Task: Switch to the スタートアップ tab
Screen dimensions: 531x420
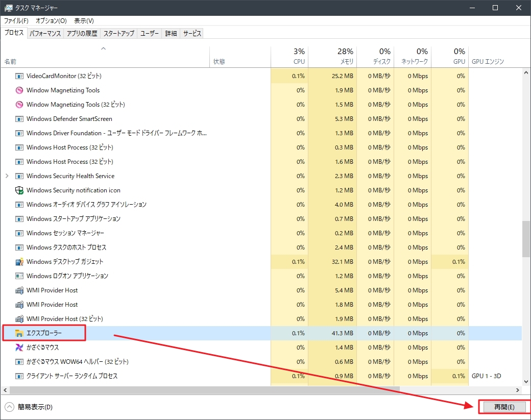Action: click(x=119, y=33)
